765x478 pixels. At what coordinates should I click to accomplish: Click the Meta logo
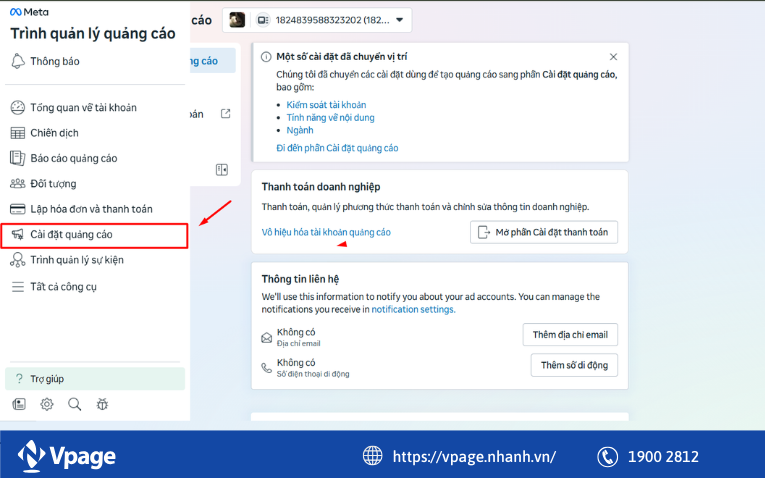pyautogui.click(x=29, y=12)
